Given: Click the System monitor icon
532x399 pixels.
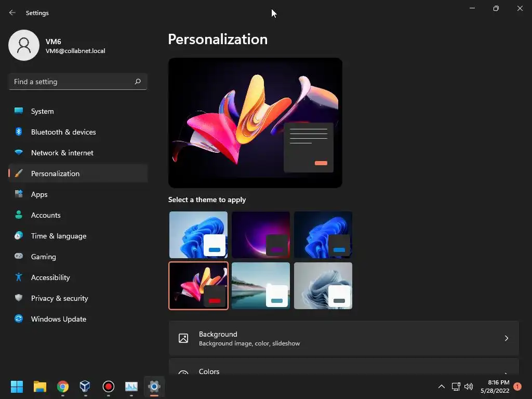Looking at the screenshot, I should pos(19,111).
